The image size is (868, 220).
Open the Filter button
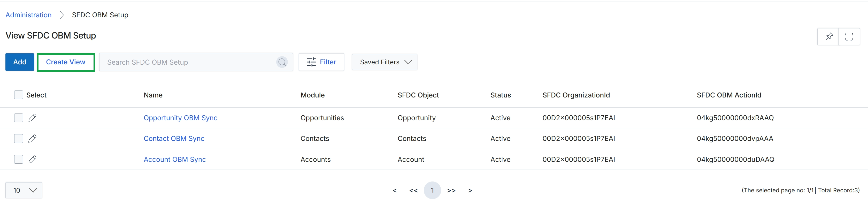[321, 62]
